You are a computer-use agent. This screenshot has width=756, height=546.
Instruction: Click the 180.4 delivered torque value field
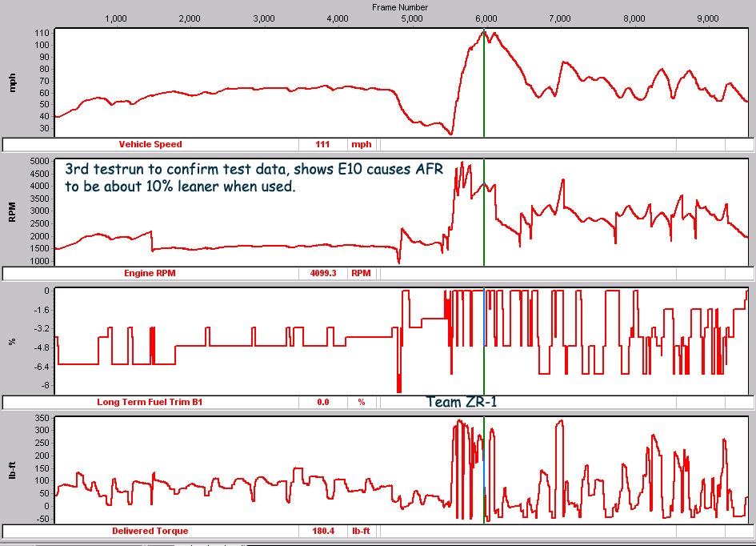coord(322,531)
